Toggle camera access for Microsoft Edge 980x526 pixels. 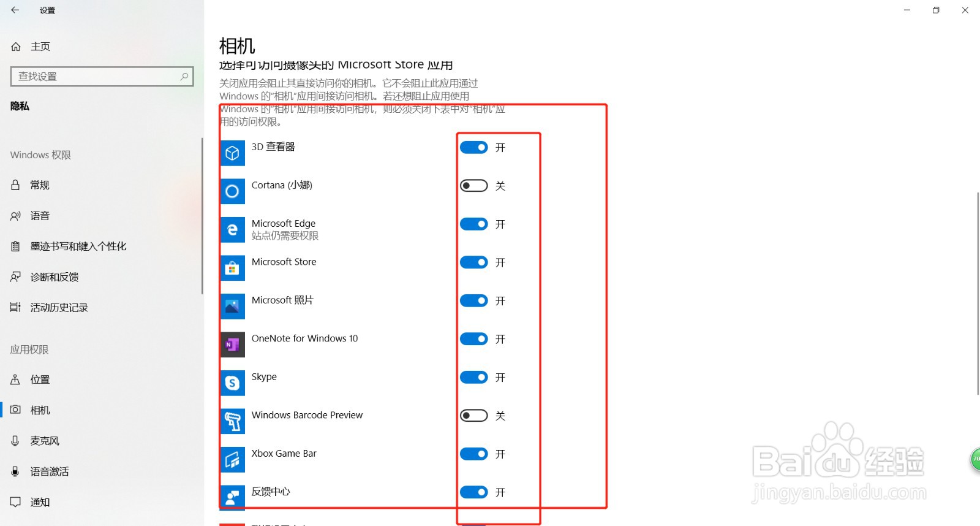[x=474, y=224]
